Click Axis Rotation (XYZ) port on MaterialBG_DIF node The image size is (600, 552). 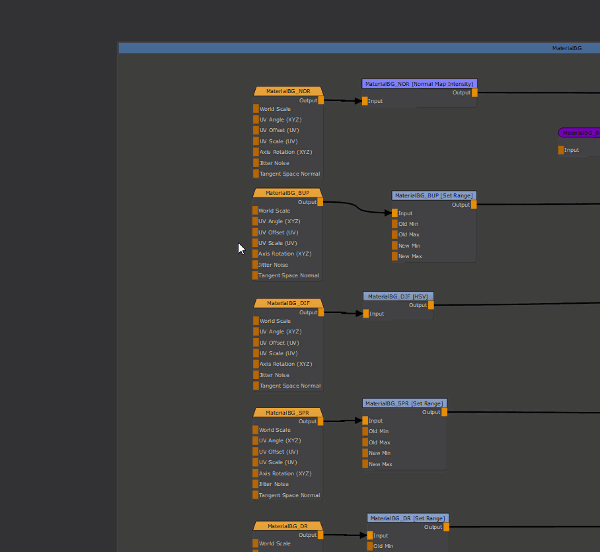pos(256,364)
